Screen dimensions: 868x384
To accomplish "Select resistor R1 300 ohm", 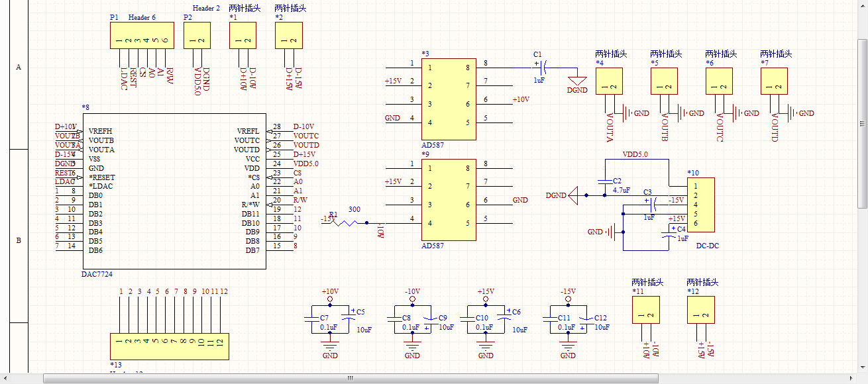I will coord(345,222).
